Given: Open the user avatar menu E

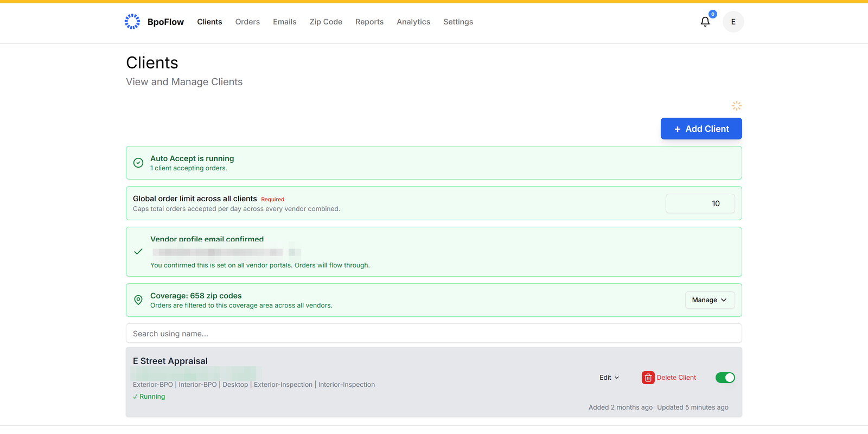Looking at the screenshot, I should coord(733,22).
